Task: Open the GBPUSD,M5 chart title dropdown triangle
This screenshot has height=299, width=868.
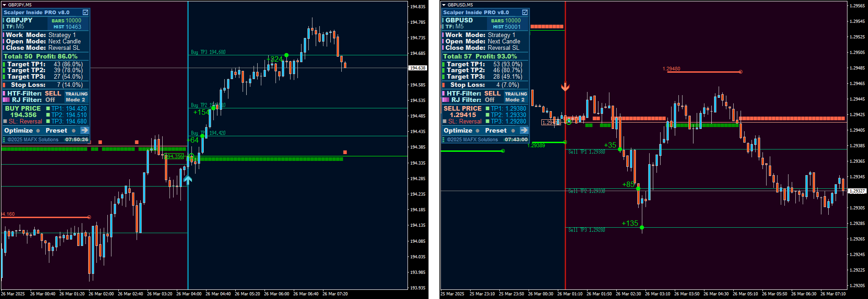Action: point(444,5)
